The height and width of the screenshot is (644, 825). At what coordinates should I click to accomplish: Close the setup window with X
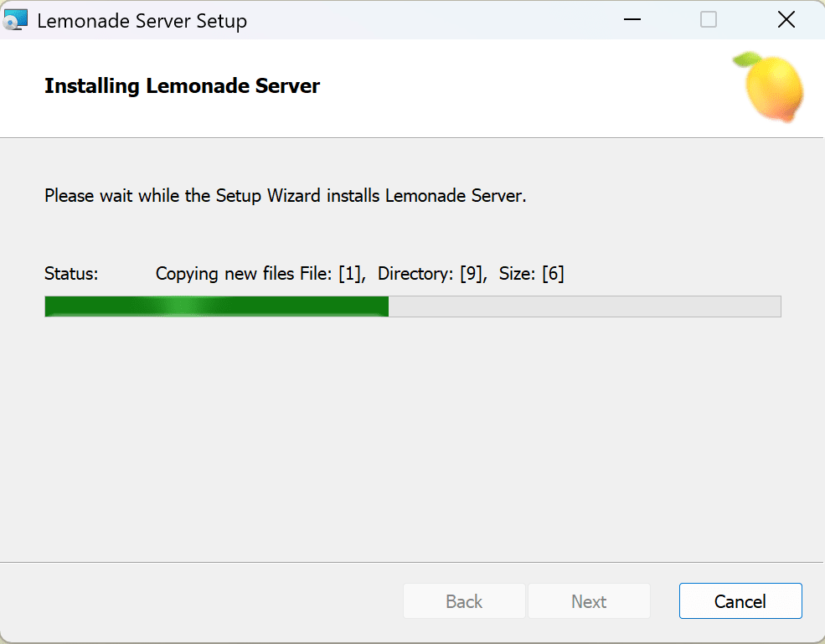point(786,20)
